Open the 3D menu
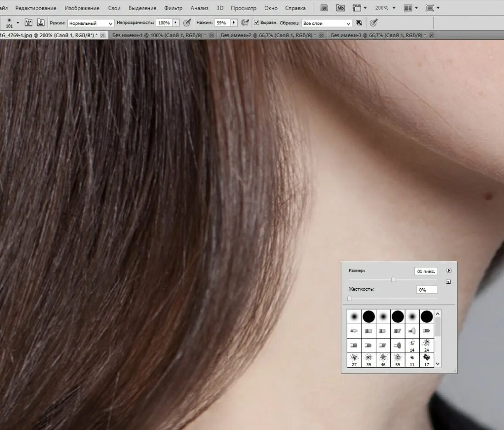Image resolution: width=504 pixels, height=430 pixels. tap(220, 8)
